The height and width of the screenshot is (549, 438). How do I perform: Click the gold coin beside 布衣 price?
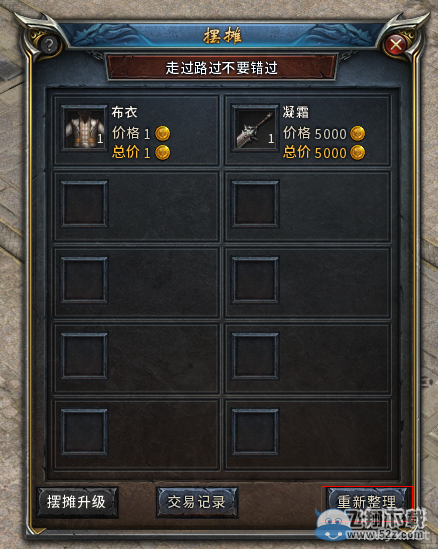click(x=162, y=133)
